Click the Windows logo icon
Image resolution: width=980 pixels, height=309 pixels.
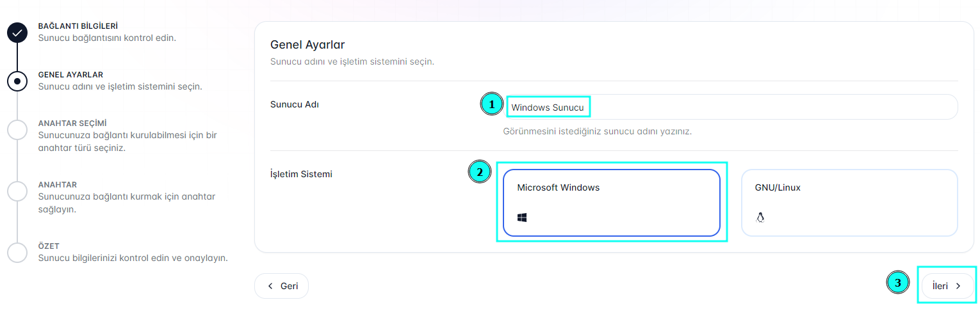tap(522, 218)
